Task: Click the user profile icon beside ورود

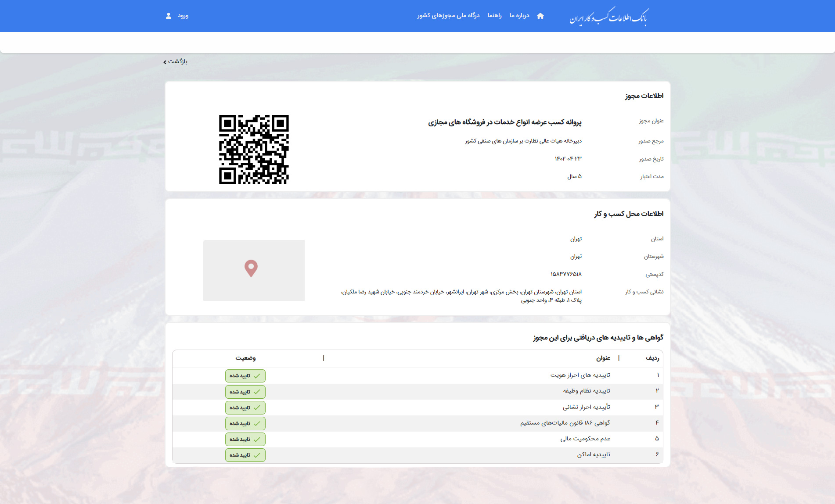Action: click(169, 16)
